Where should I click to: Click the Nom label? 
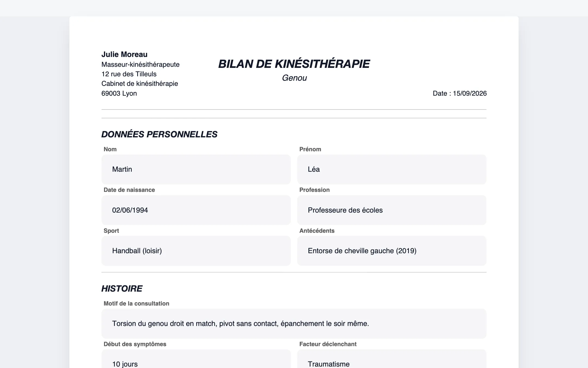pyautogui.click(x=110, y=149)
